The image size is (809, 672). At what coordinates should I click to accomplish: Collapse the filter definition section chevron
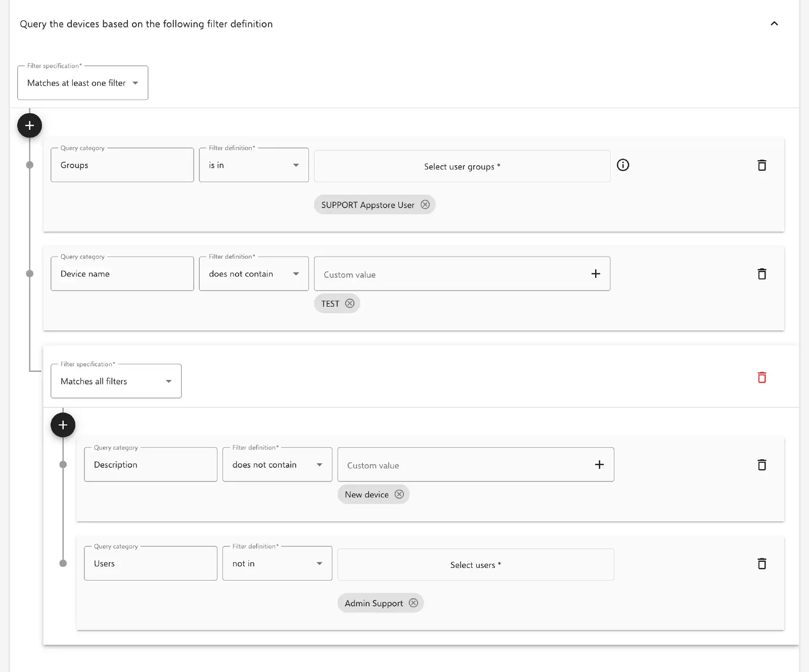click(x=774, y=24)
